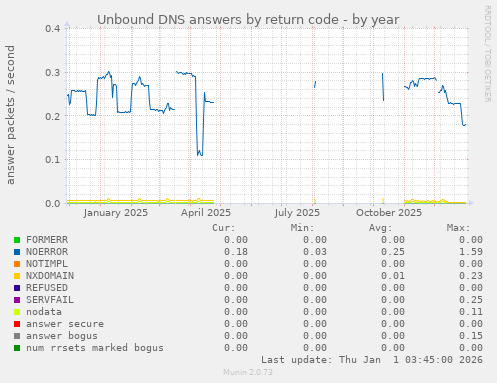Image resolution: width=497 pixels, height=383 pixels.
Task: Click the Min: column header
Action: coord(302,228)
